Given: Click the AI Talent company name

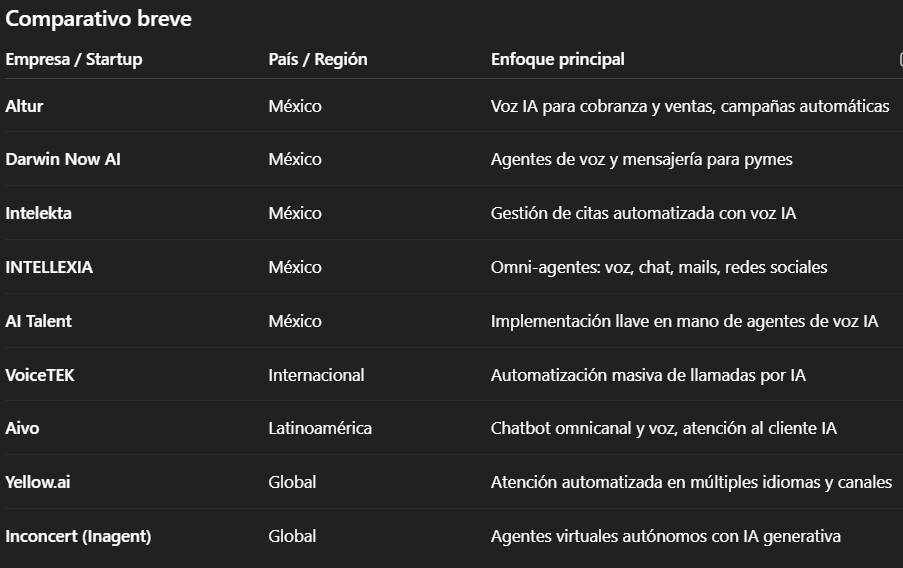Looking at the screenshot, I should pyautogui.click(x=39, y=321).
